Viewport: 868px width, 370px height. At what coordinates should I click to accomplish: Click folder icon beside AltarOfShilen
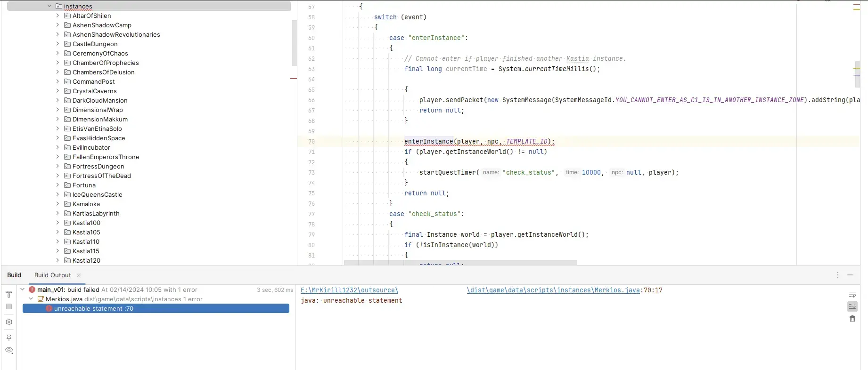click(67, 16)
